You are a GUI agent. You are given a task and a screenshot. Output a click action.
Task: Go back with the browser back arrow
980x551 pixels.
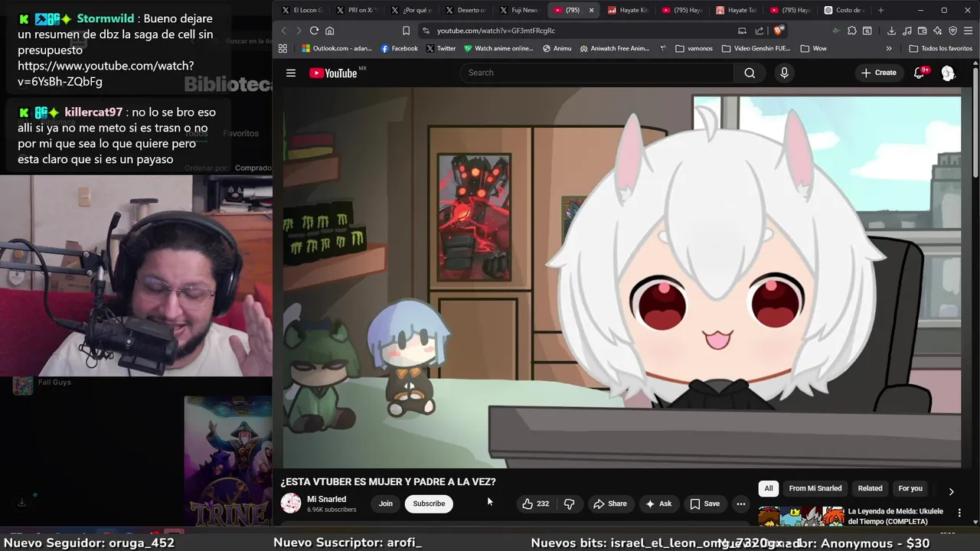(283, 31)
